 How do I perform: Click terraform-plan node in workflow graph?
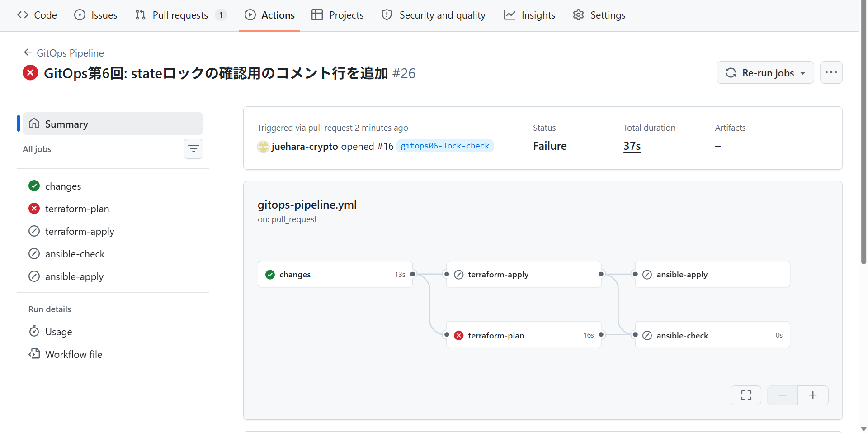524,335
